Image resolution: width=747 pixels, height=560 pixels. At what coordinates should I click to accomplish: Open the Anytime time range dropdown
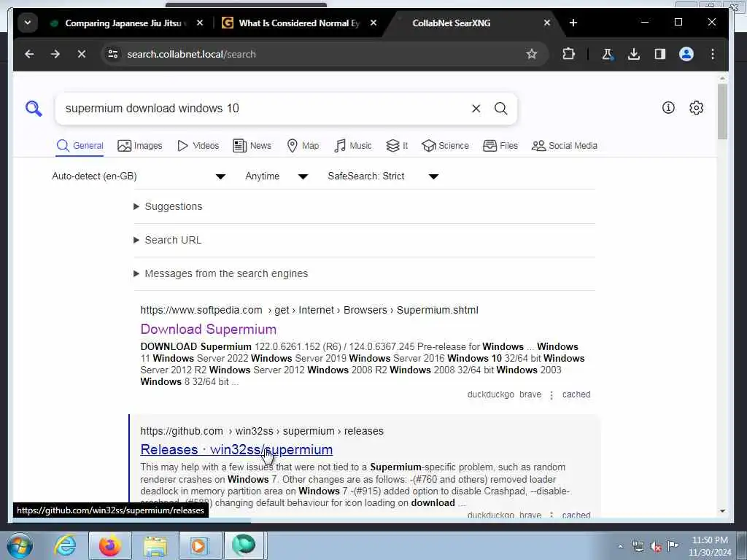click(x=276, y=176)
